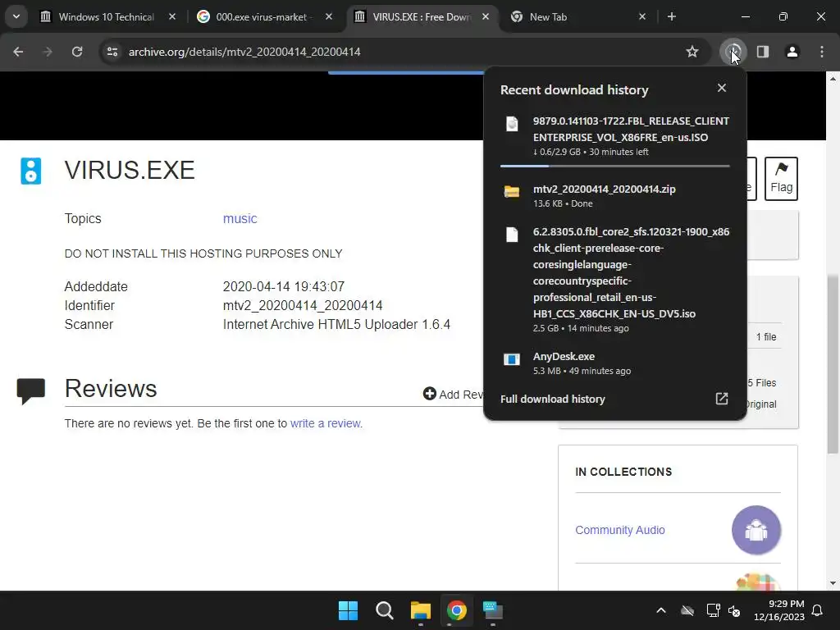Open File Explorer from the taskbar
Image resolution: width=840 pixels, height=630 pixels.
point(421,610)
